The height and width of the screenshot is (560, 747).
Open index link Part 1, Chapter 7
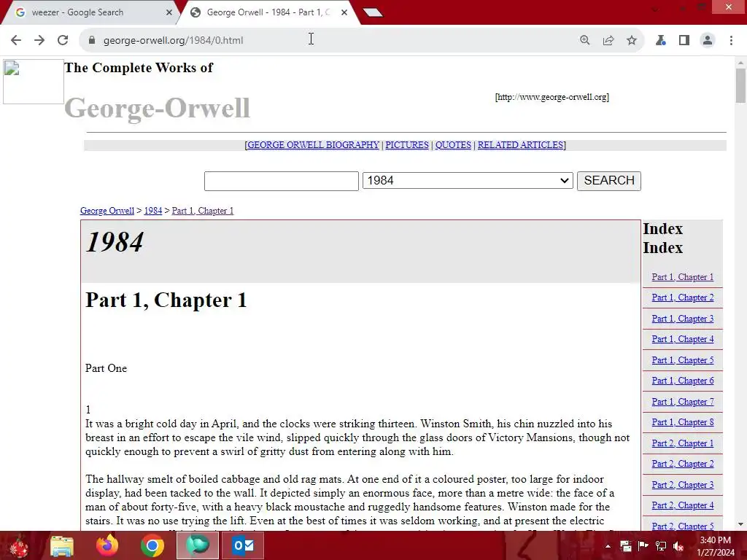tap(683, 402)
